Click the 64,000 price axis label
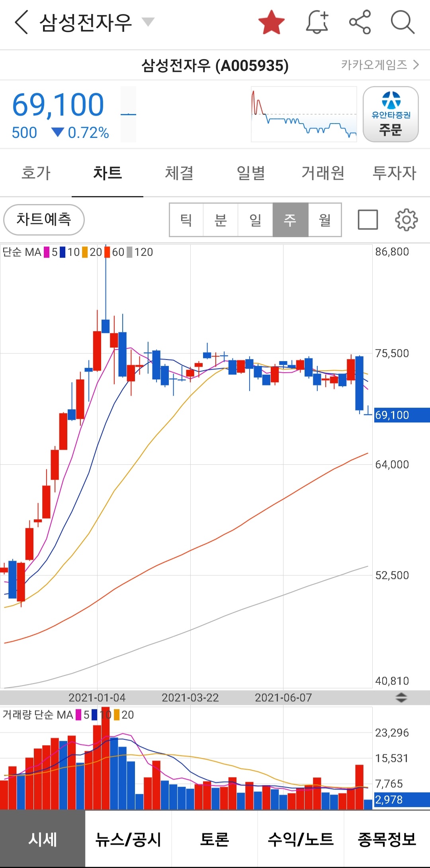Screen dimensions: 430x868 (392, 464)
